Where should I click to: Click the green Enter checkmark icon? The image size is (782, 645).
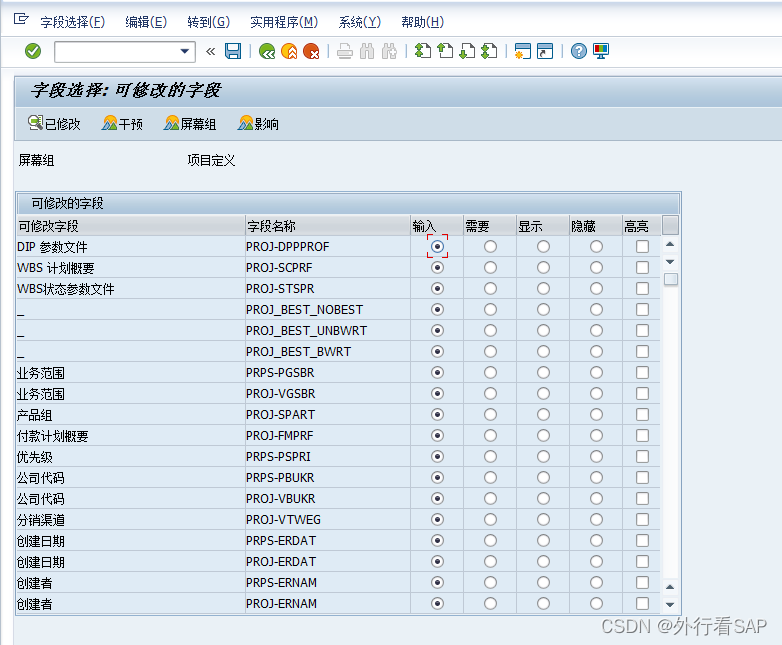click(x=33, y=51)
